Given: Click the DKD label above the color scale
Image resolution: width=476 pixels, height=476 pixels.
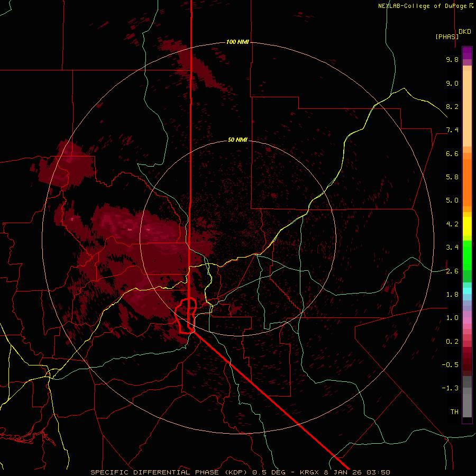Looking at the screenshot, I should [x=465, y=32].
